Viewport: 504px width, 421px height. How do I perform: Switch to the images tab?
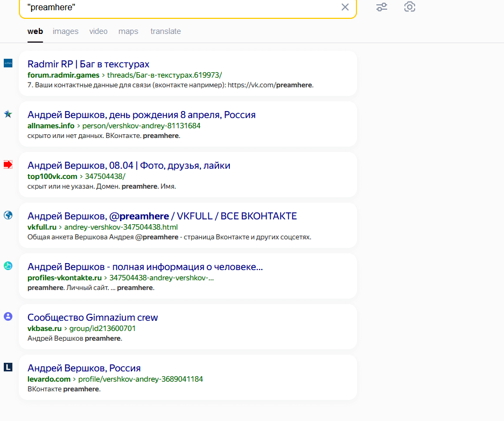click(66, 31)
